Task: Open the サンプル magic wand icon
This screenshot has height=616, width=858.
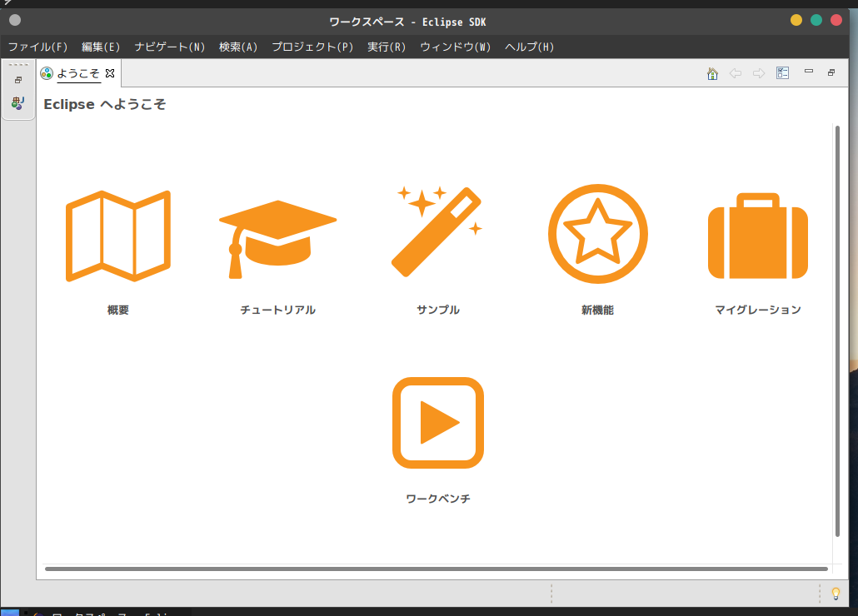Action: 437,231
